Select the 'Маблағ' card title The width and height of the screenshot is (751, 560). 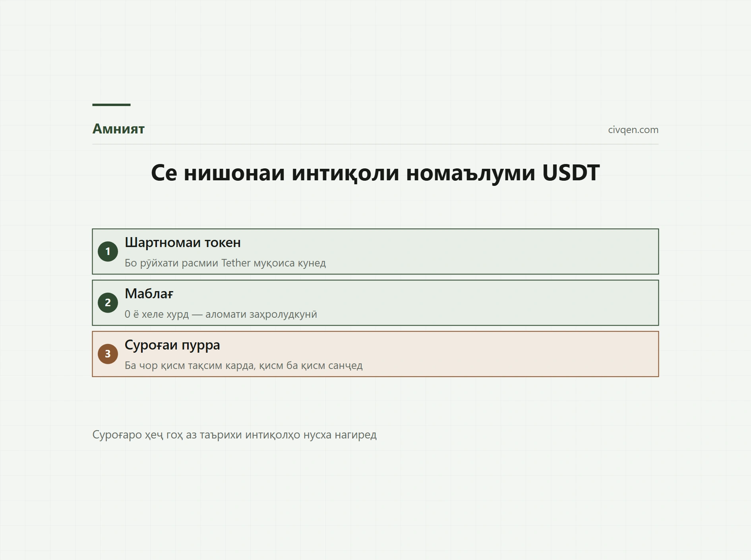149,294
